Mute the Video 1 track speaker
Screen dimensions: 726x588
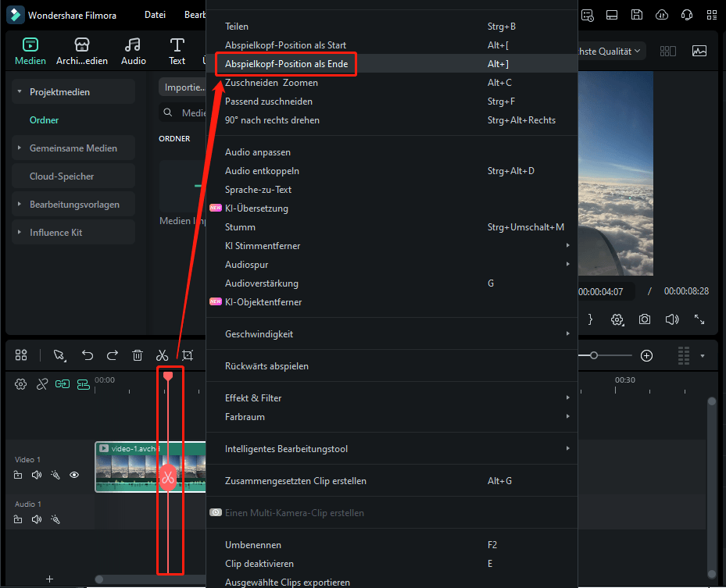[37, 475]
